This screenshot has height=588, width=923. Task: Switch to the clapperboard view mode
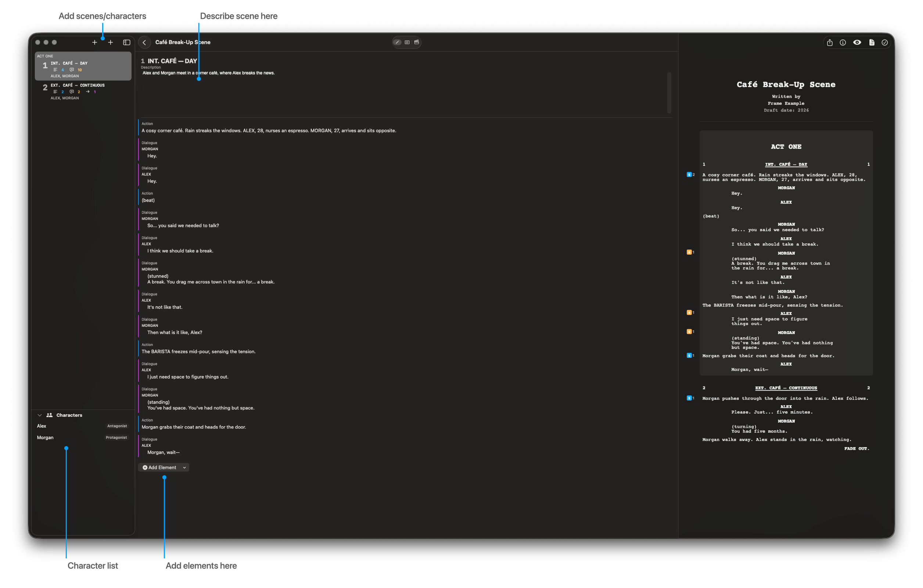[417, 42]
